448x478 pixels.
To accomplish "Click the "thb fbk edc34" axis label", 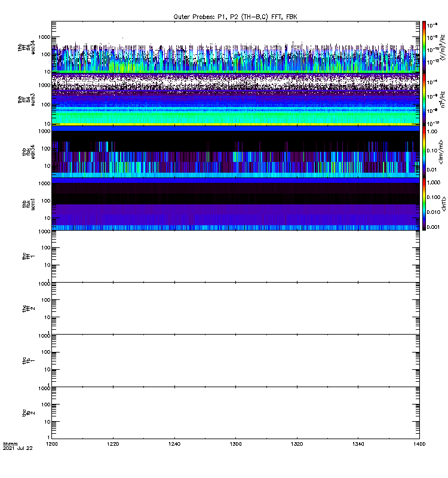I will coord(28,152).
